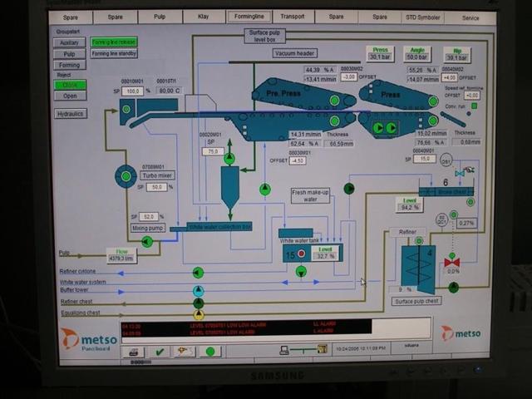Toggle the green Reject Close button
Screen dimensions: 532x399
point(70,84)
